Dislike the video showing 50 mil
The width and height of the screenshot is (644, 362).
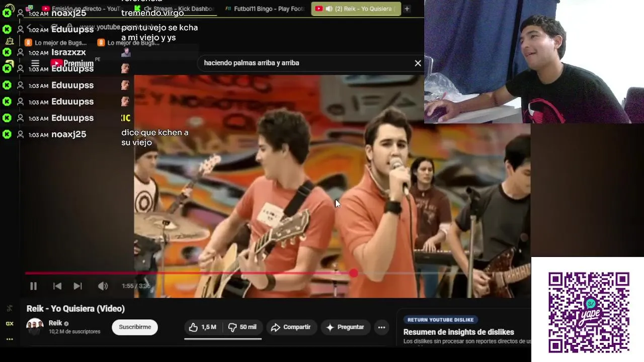click(242, 327)
